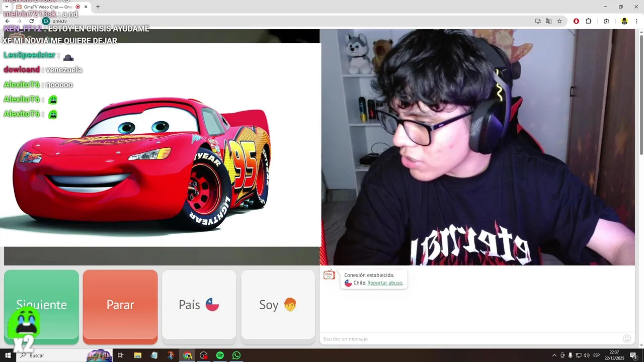
Task: Open the notification center
Action: [x=633, y=355]
